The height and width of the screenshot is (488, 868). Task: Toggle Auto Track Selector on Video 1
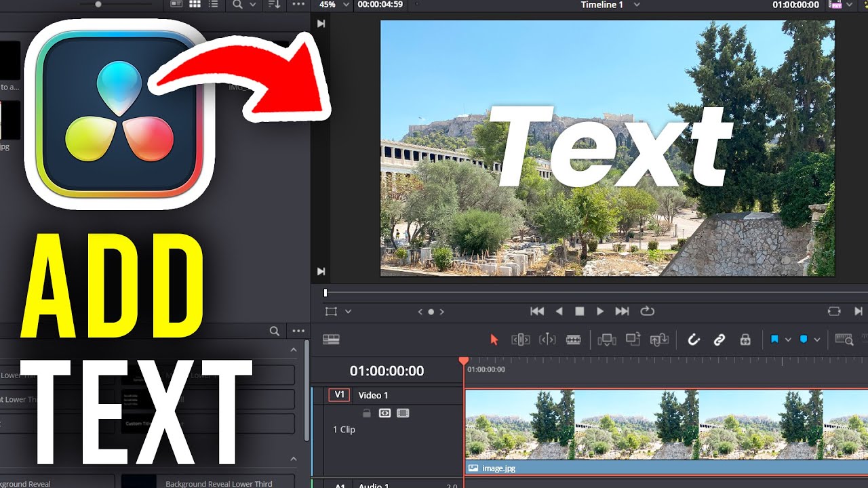pos(384,413)
